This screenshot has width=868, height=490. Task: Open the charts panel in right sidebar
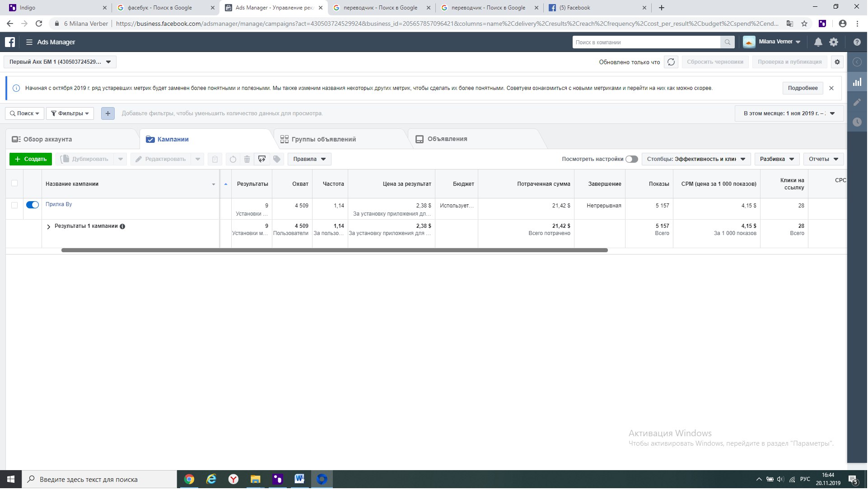[858, 82]
